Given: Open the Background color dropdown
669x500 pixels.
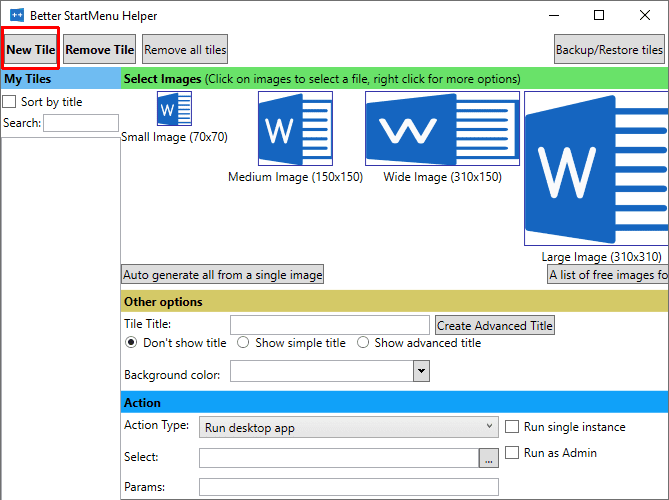Looking at the screenshot, I should (x=421, y=371).
